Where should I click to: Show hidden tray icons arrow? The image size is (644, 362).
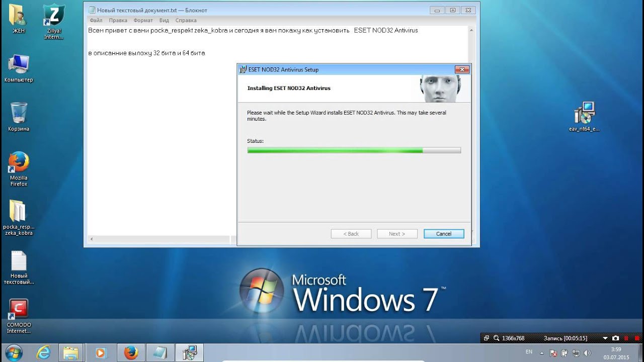[542, 353]
